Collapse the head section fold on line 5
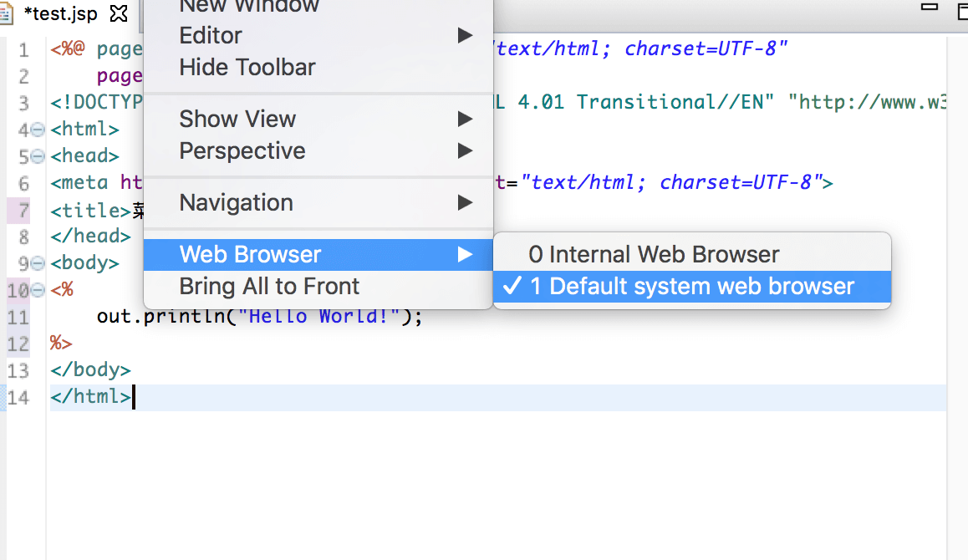The height and width of the screenshot is (560, 968). [x=38, y=156]
